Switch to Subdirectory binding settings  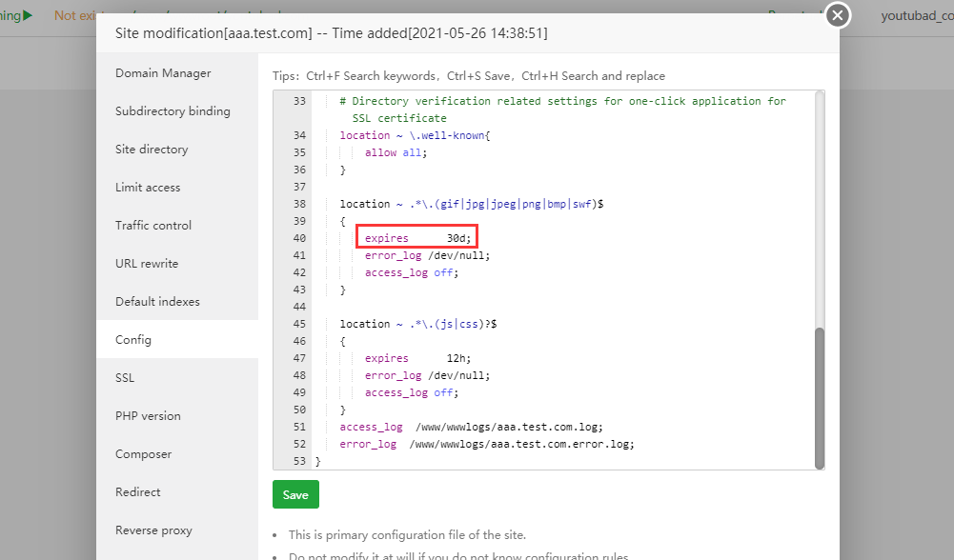pyautogui.click(x=173, y=111)
